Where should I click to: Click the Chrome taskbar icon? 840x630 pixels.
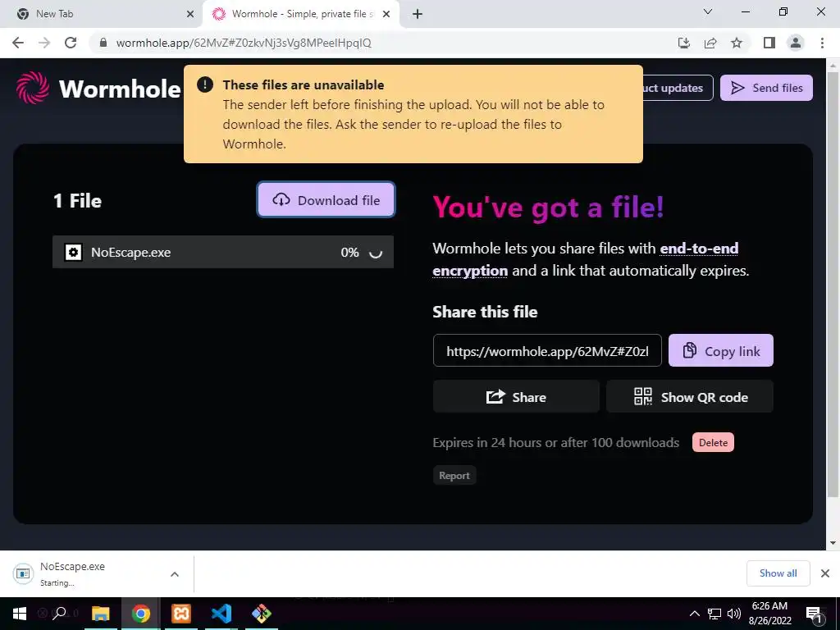click(141, 614)
